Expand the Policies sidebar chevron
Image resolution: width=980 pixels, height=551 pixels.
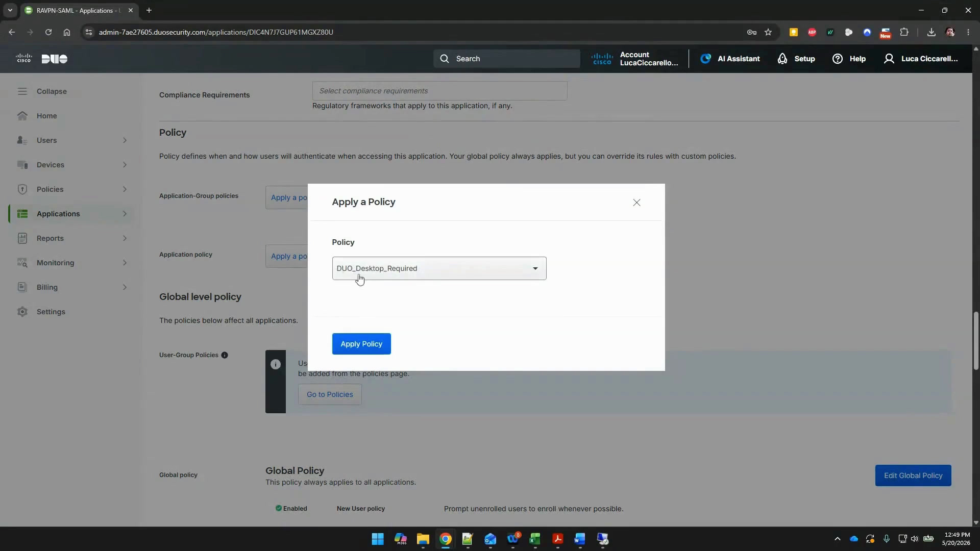coord(125,189)
